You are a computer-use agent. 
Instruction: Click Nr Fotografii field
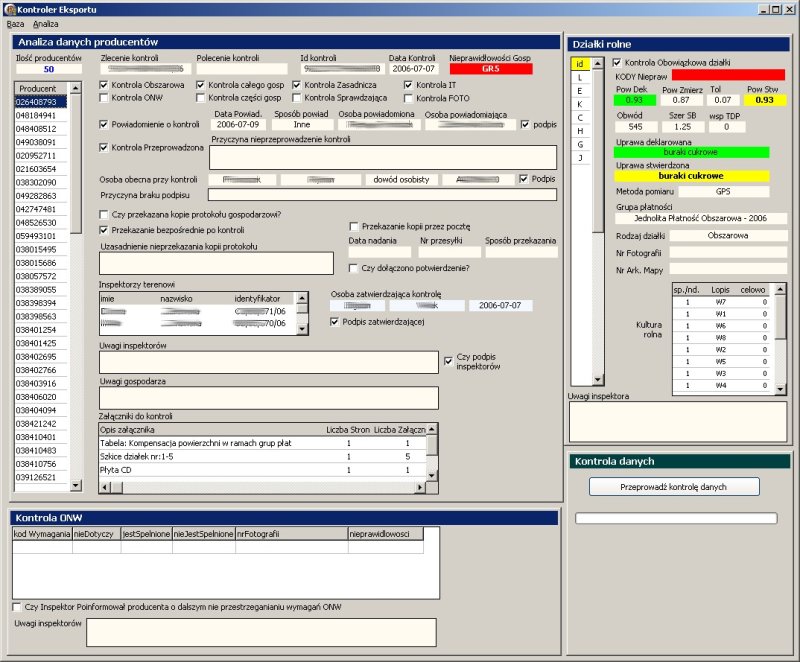coord(728,252)
